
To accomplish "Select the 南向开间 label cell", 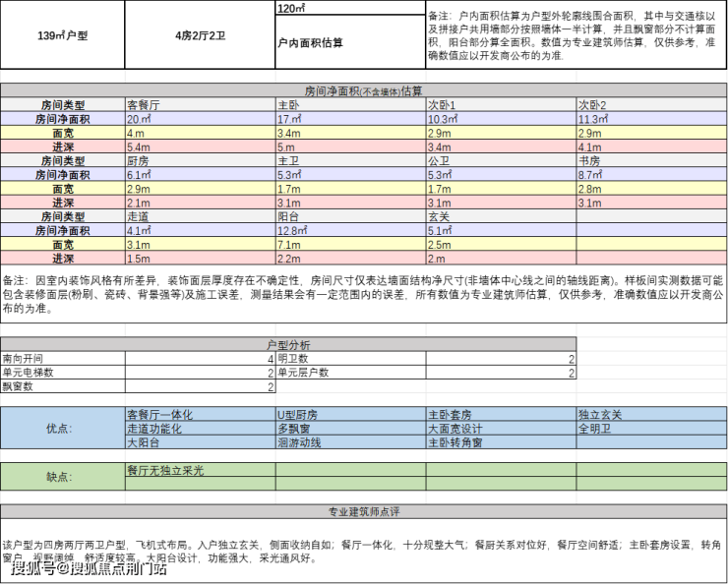I will [62, 359].
